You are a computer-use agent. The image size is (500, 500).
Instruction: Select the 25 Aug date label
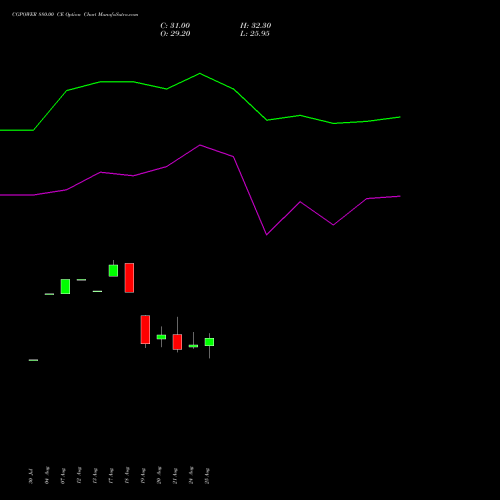click(207, 476)
